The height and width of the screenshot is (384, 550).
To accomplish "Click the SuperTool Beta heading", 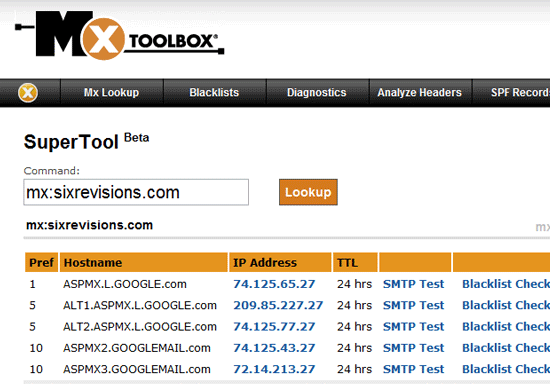I will [x=86, y=141].
